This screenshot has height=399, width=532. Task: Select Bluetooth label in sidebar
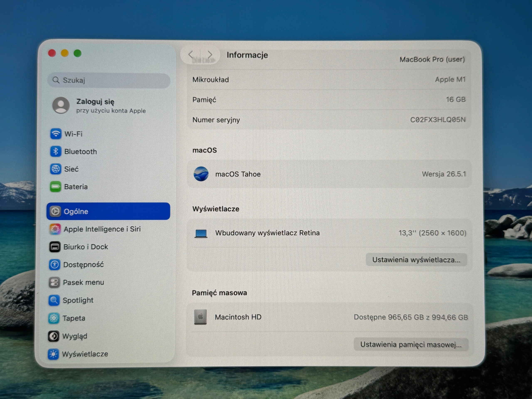pyautogui.click(x=81, y=151)
